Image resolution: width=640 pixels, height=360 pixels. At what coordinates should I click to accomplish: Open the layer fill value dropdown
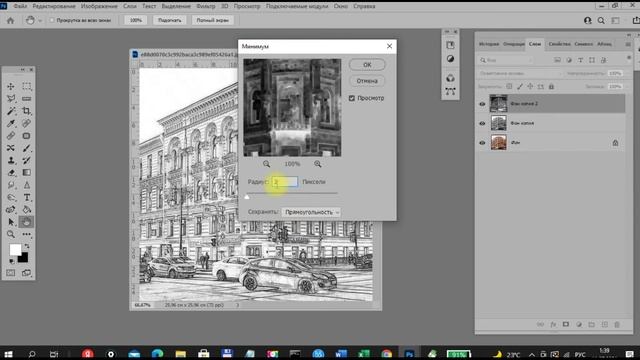615,87
